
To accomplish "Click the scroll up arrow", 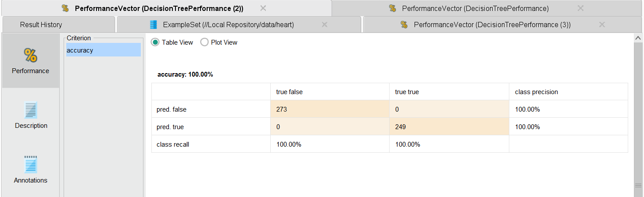I will coord(638,39).
